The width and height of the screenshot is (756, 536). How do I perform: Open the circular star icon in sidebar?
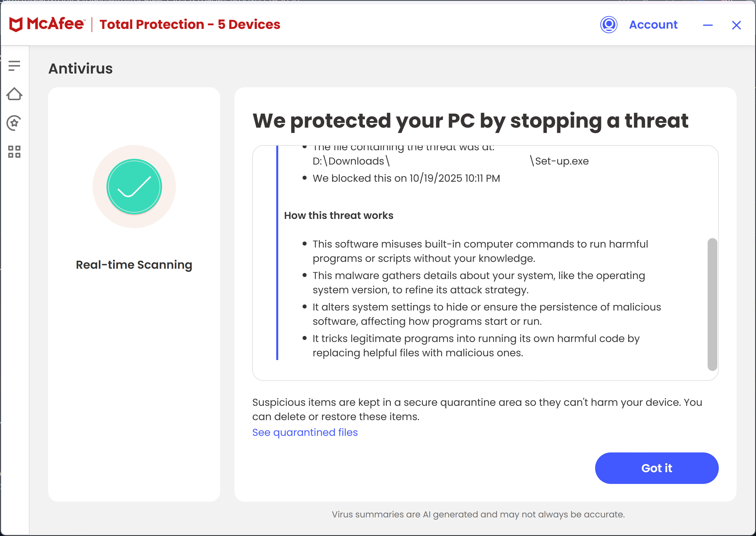point(14,123)
